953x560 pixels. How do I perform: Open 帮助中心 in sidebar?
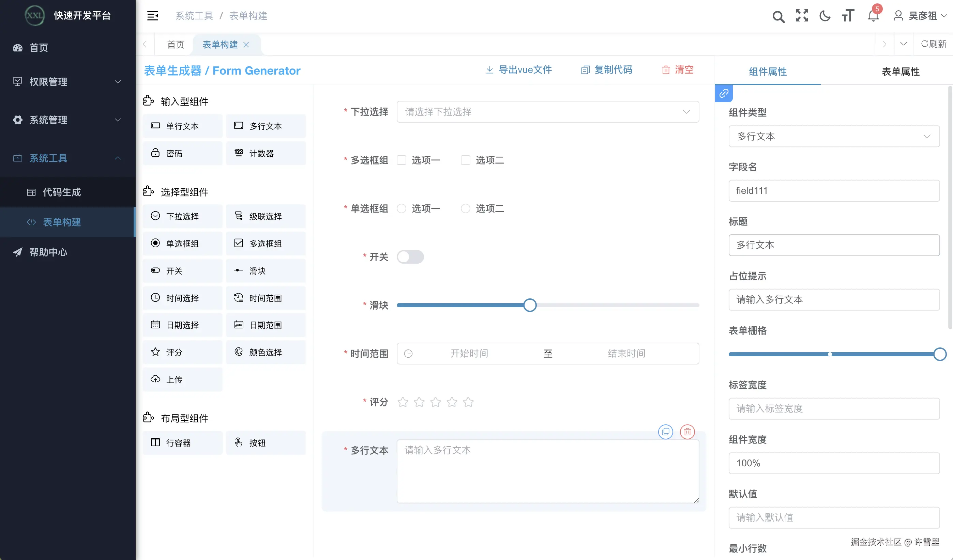click(x=68, y=252)
